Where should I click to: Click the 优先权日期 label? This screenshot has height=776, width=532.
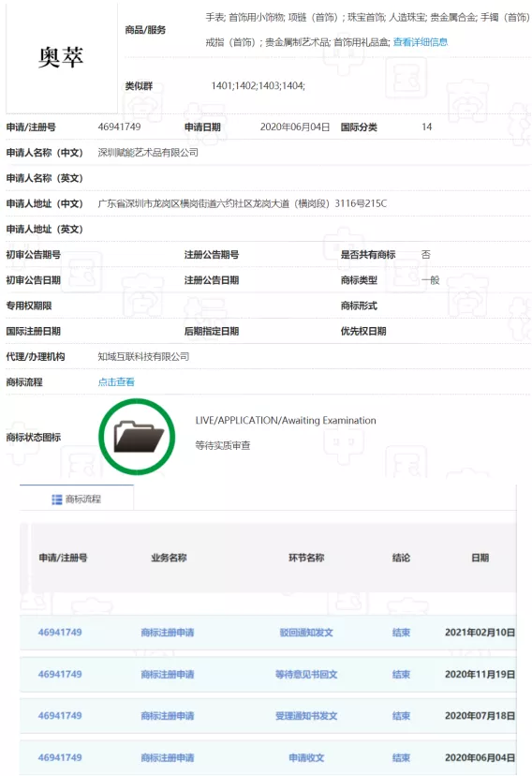pos(363,331)
